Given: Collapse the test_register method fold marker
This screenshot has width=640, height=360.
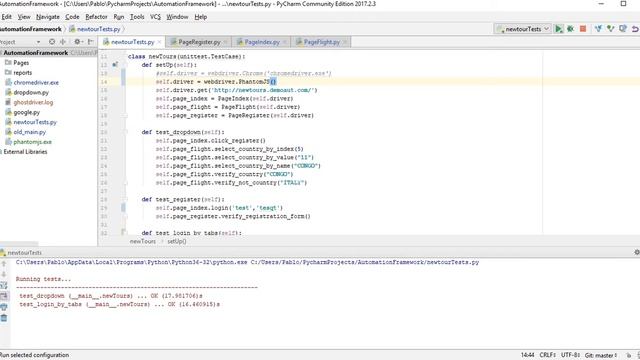Looking at the screenshot, I should pyautogui.click(x=126, y=199).
